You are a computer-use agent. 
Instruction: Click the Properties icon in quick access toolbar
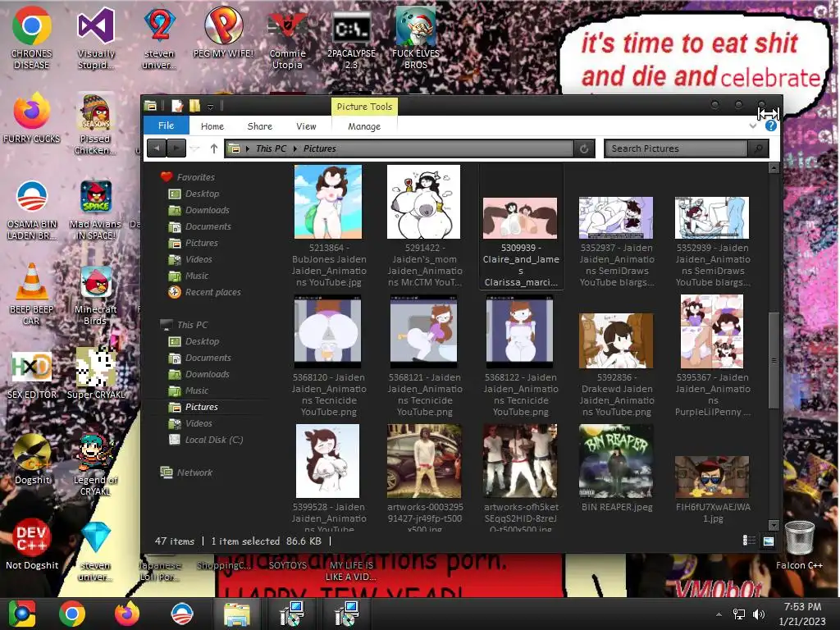point(177,106)
